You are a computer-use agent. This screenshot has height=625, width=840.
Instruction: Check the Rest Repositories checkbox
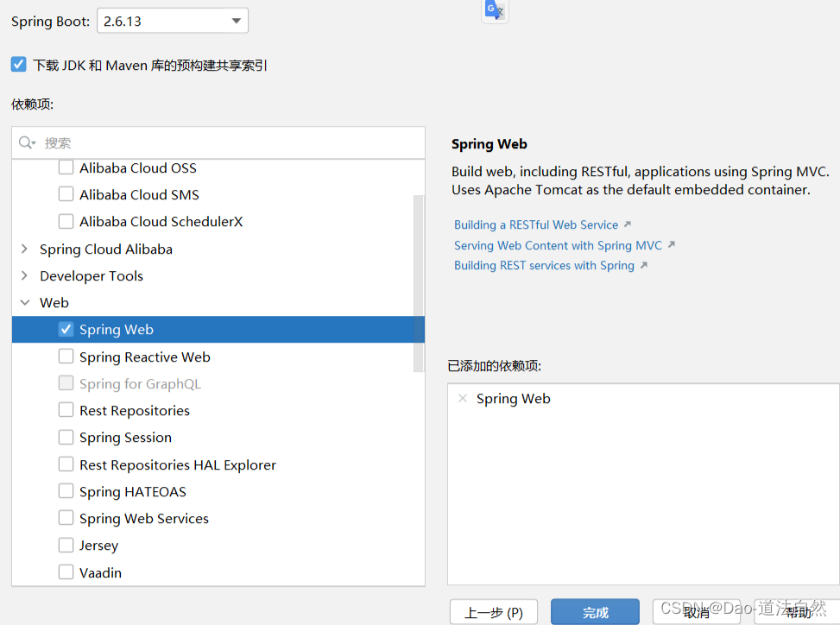(66, 410)
